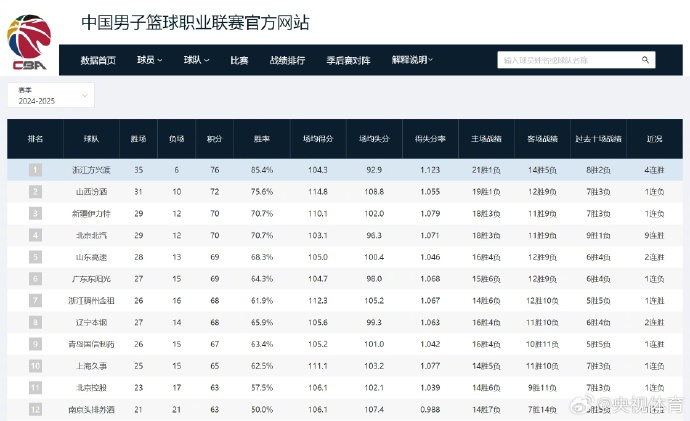Screen dimensions: 690x421
Task: Click the CBA league logo
Action: pyautogui.click(x=30, y=44)
